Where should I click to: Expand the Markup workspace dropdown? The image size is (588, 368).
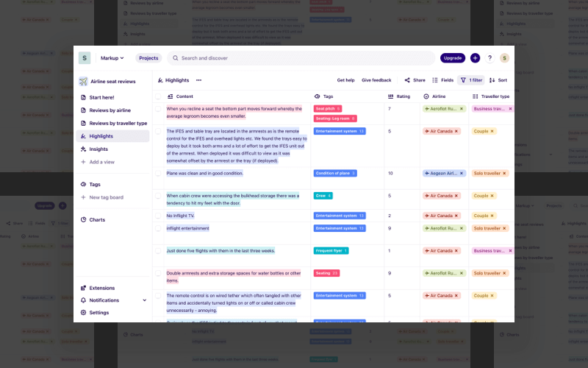112,58
